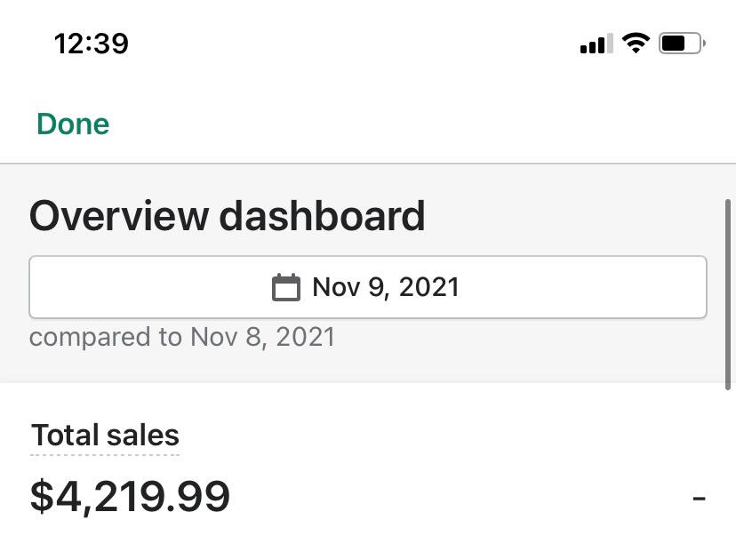Click the $4,219.99 total sales amount
Viewport: 736px width, 560px height.
pos(130,496)
